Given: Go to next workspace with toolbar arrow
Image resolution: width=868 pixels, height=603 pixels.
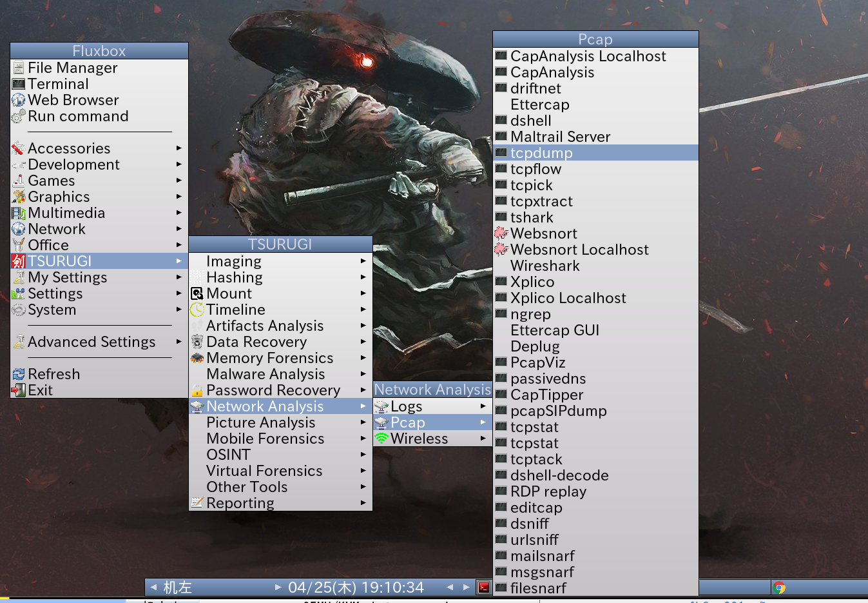Looking at the screenshot, I should click(278, 587).
